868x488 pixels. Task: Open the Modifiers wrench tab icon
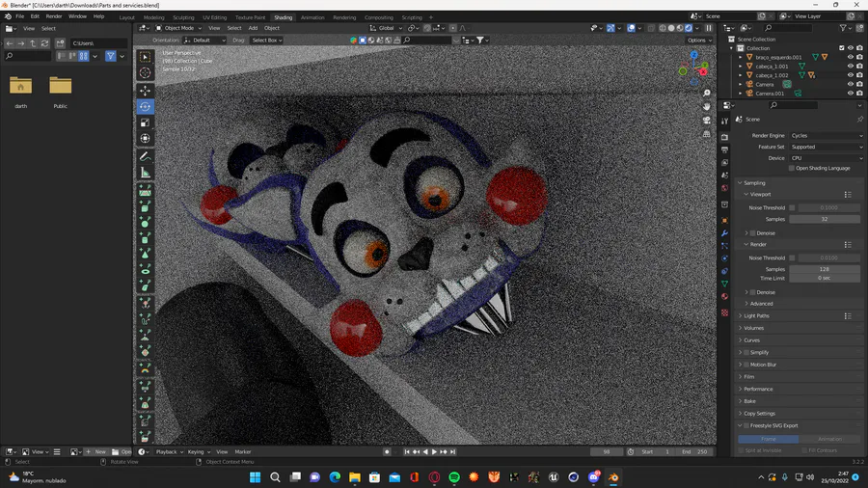click(x=724, y=233)
